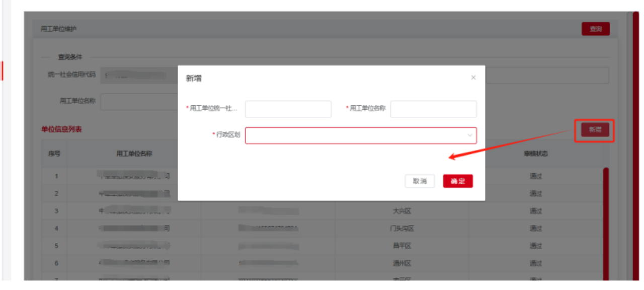Click the 通过 status in row 1
This screenshot has width=644, height=290.
[x=535, y=176]
